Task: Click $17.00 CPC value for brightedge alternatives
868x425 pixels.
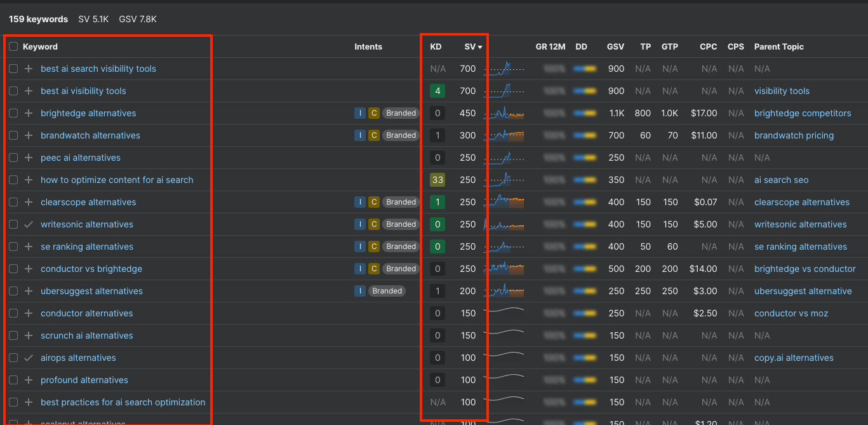Action: [x=704, y=113]
